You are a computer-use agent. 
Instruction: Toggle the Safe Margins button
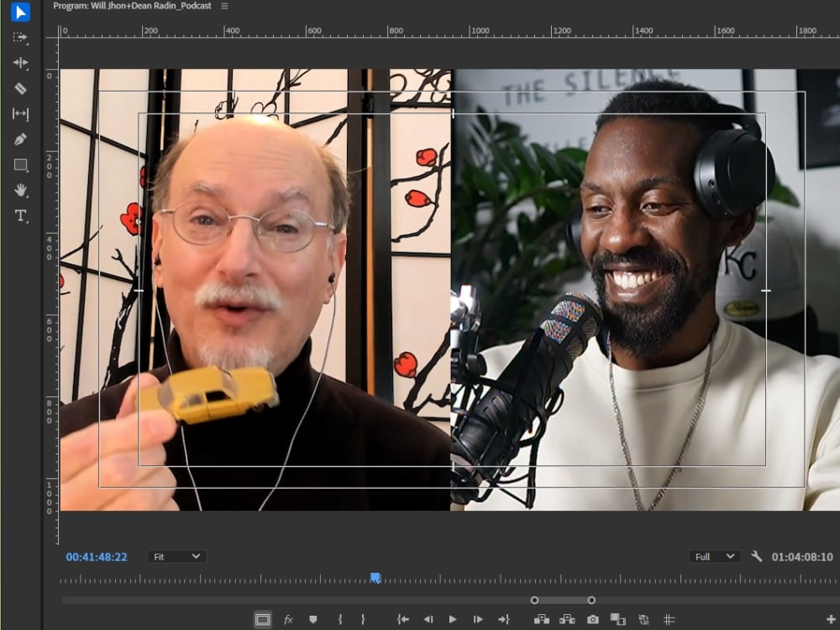pos(262,620)
